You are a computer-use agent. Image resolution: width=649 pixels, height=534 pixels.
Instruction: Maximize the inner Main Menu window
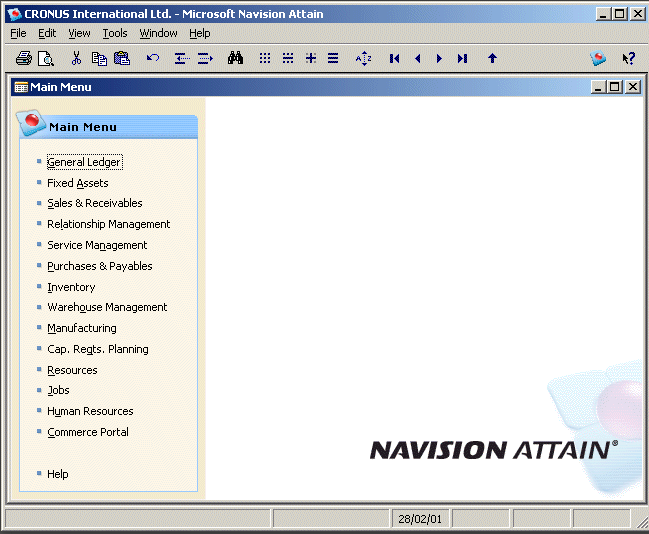(x=615, y=87)
